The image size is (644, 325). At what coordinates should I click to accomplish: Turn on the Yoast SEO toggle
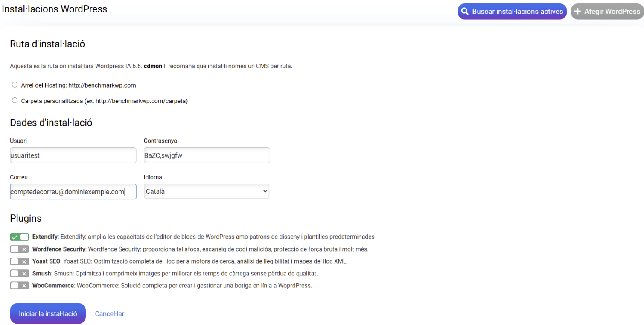coord(20,261)
